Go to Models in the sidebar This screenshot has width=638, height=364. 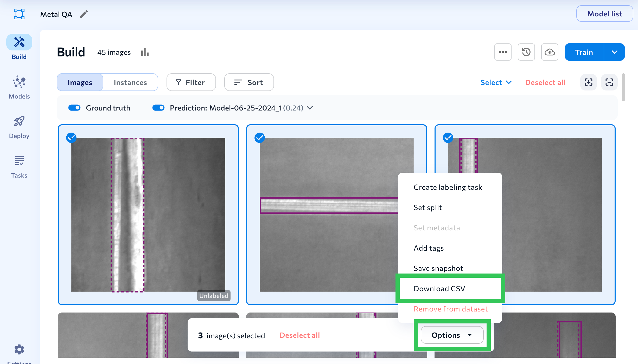pyautogui.click(x=19, y=87)
